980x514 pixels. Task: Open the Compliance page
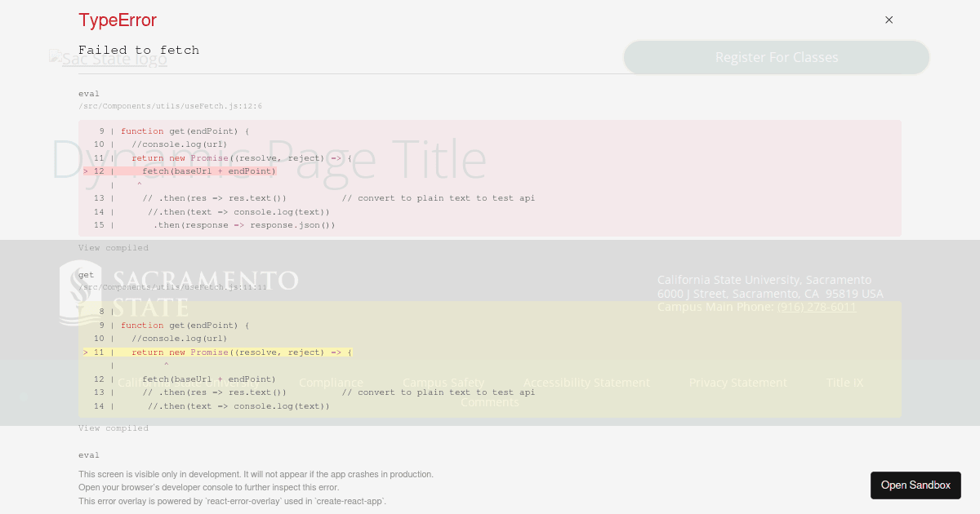coord(331,382)
